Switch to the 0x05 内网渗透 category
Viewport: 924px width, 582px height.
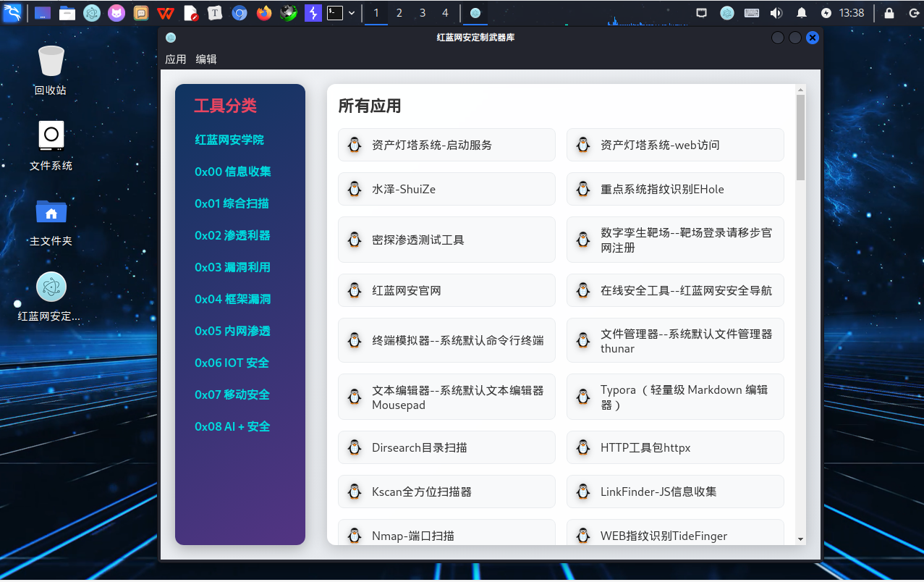232,331
